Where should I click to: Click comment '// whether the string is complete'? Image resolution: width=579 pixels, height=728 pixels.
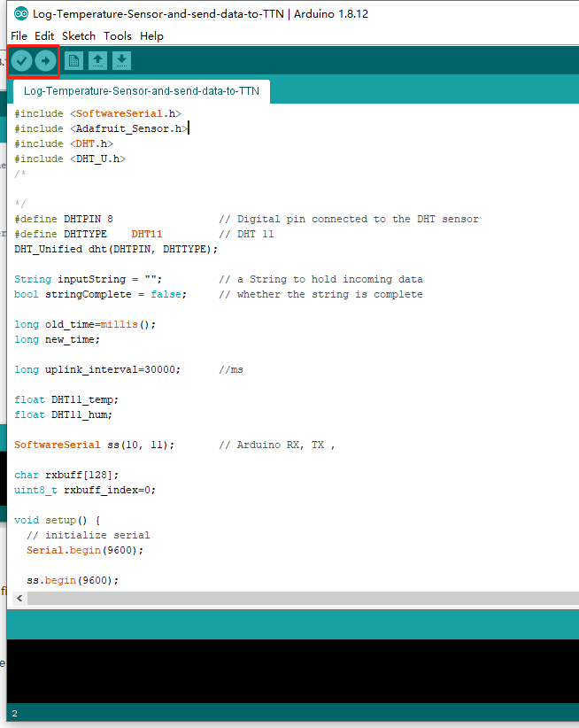(320, 294)
